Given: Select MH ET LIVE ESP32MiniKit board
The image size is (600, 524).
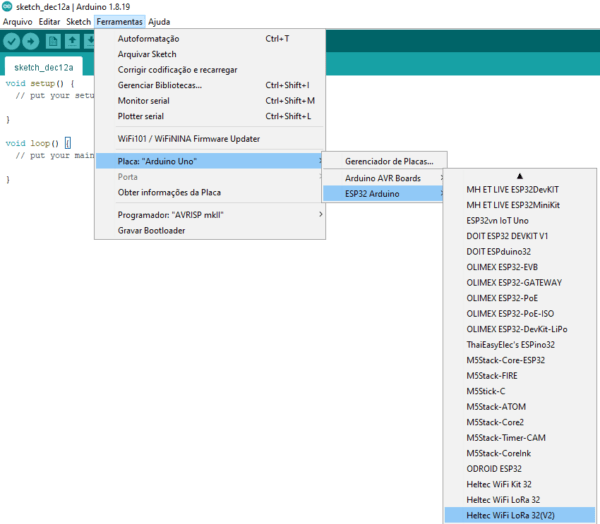Looking at the screenshot, I should (x=520, y=205).
